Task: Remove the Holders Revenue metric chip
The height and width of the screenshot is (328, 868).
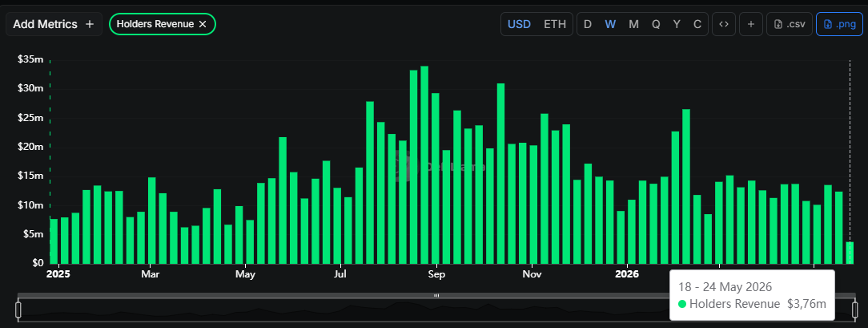Action: (x=203, y=24)
